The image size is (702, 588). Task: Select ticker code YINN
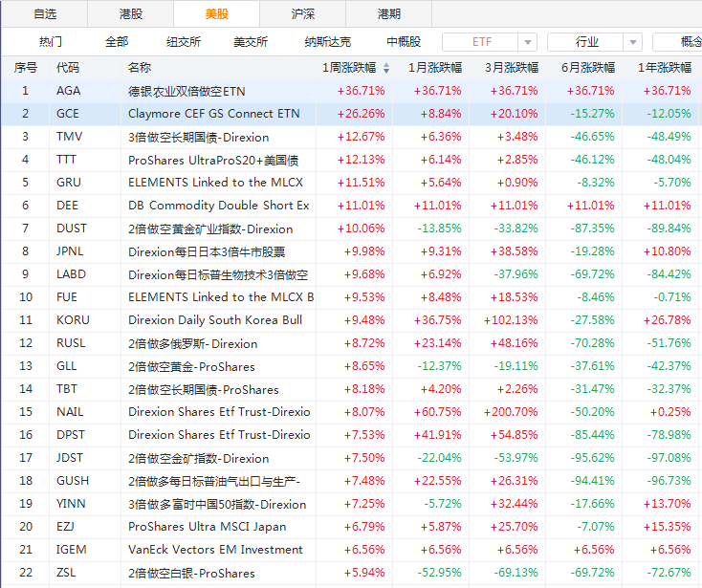click(x=71, y=504)
